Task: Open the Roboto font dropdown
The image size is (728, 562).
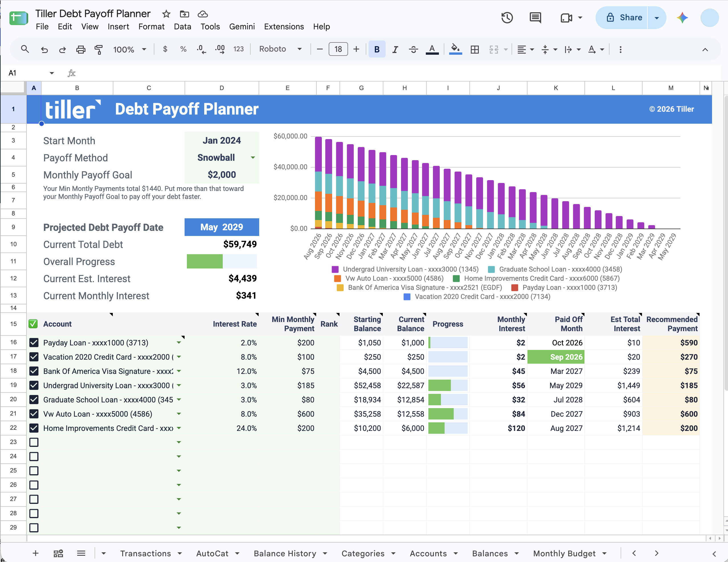Action: point(280,49)
